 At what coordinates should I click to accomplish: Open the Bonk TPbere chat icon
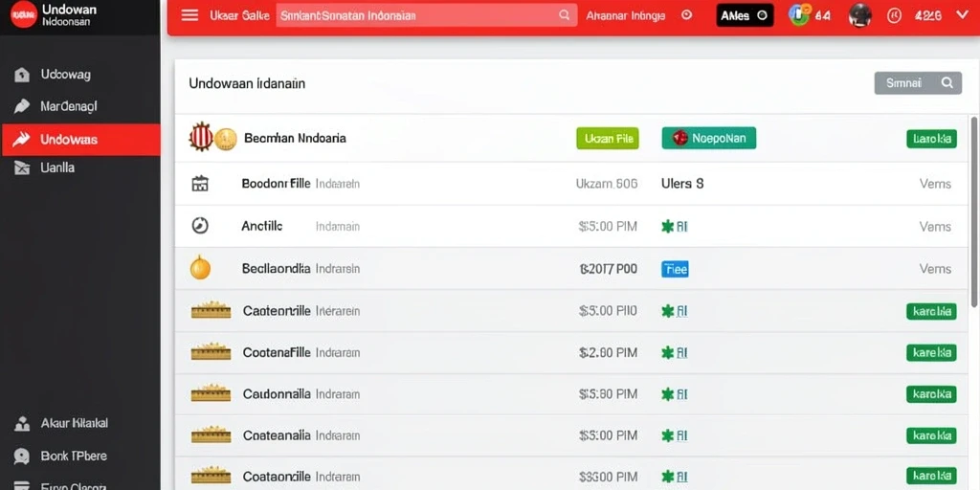coord(22,457)
